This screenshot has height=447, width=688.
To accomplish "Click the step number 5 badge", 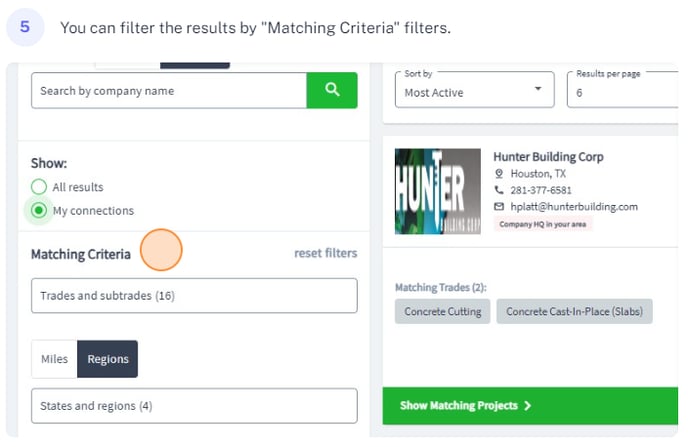I will [25, 27].
